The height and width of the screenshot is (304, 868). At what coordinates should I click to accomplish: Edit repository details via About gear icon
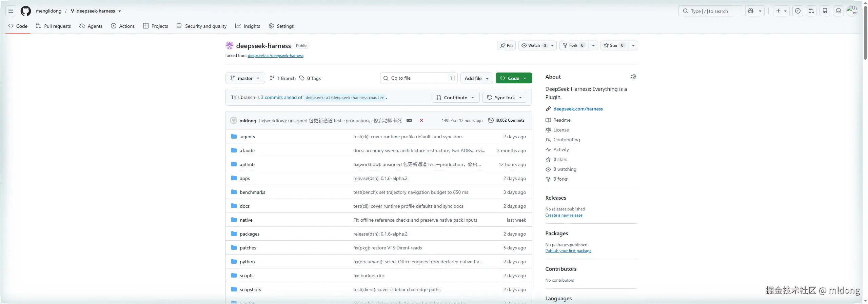point(634,77)
